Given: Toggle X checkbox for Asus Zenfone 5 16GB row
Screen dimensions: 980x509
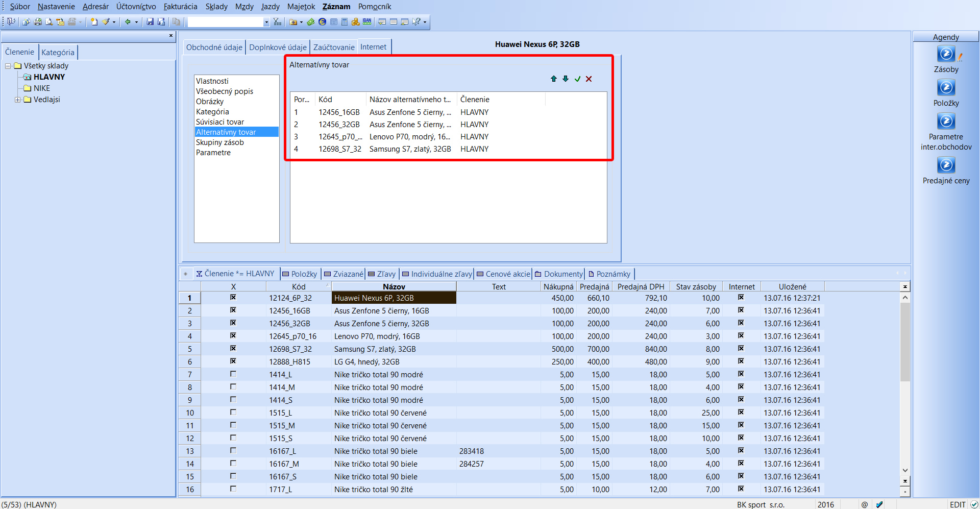Looking at the screenshot, I should tap(233, 310).
